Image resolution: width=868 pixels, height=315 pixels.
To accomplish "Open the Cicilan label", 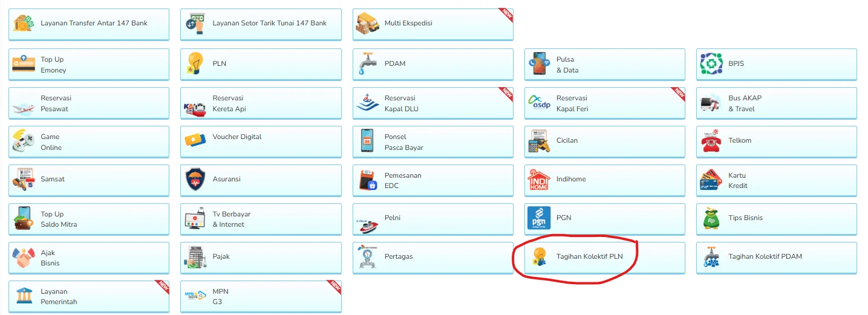I will point(567,140).
